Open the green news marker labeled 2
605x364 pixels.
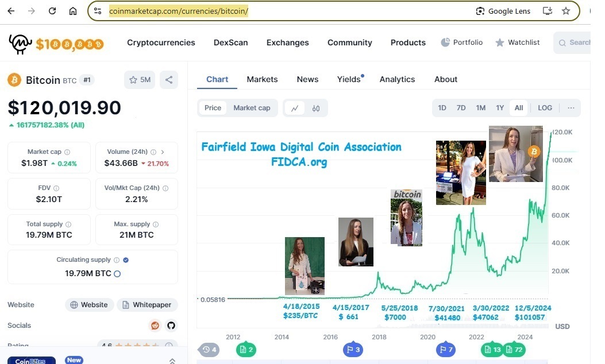[x=246, y=350]
